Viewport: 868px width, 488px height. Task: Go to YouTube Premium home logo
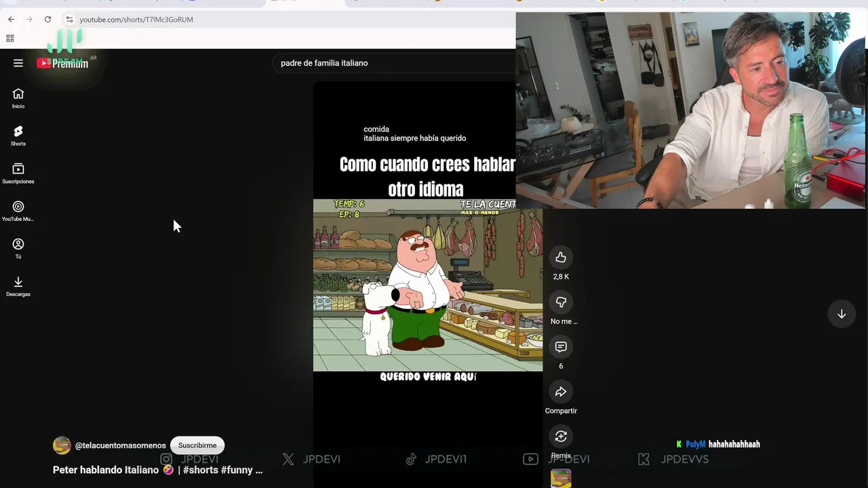tap(62, 63)
